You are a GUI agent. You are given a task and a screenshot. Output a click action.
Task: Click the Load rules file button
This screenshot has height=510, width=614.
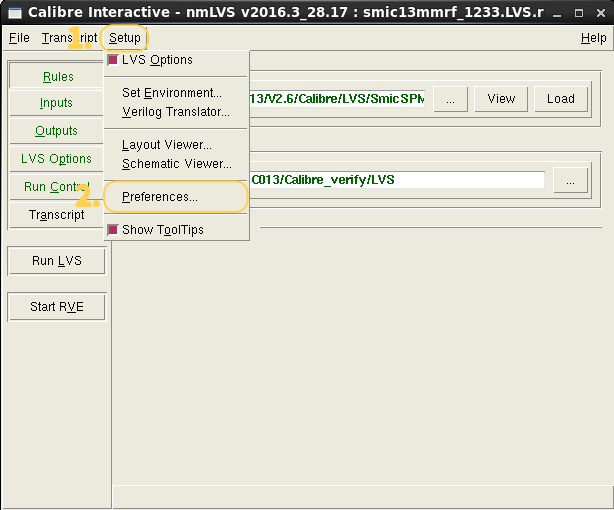pyautogui.click(x=560, y=99)
